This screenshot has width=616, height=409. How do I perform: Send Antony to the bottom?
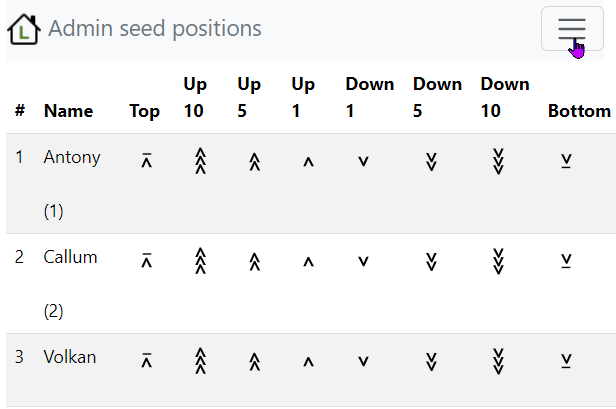(566, 161)
